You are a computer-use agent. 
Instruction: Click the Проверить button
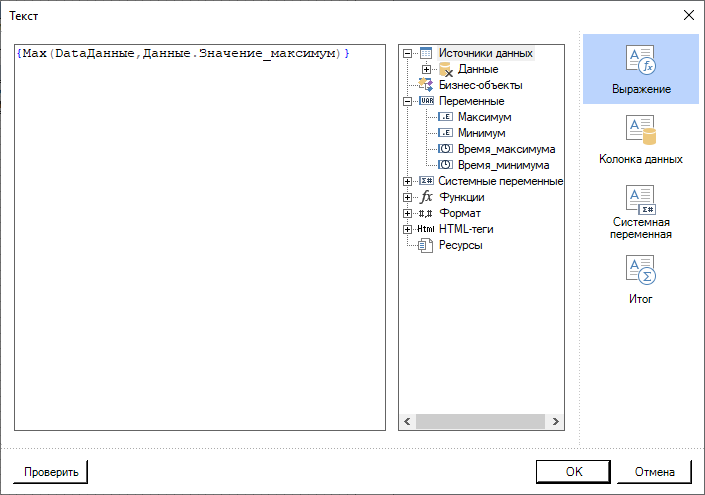point(51,472)
